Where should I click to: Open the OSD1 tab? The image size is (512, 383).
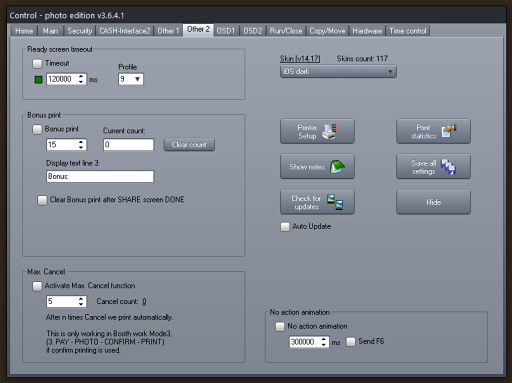(226, 31)
